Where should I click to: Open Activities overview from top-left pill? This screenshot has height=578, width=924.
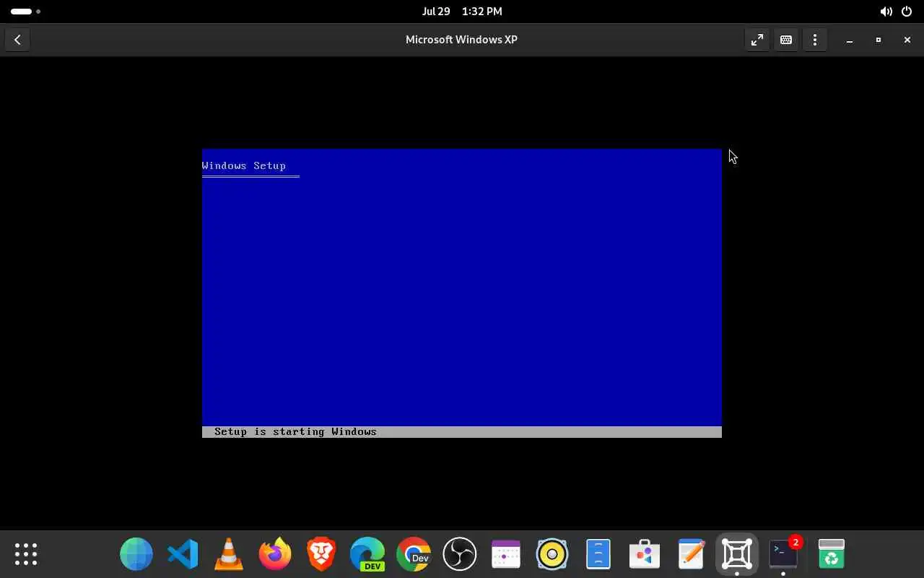pos(25,12)
